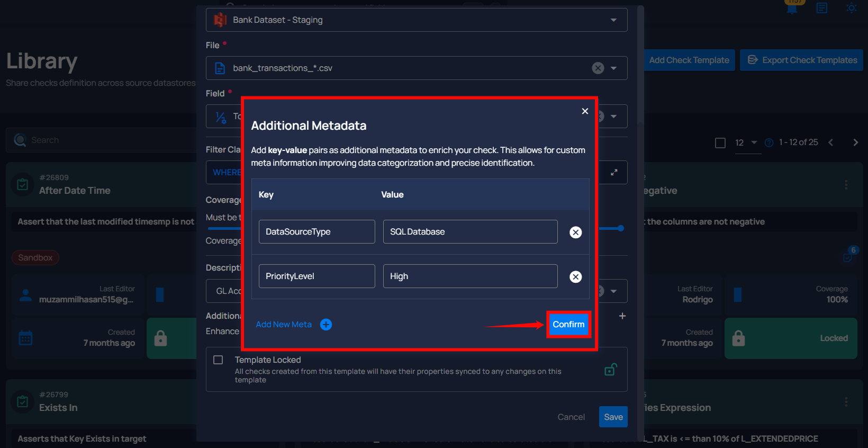Image resolution: width=868 pixels, height=448 pixels.
Task: Expand the Field dropdown arrow
Action: click(614, 117)
